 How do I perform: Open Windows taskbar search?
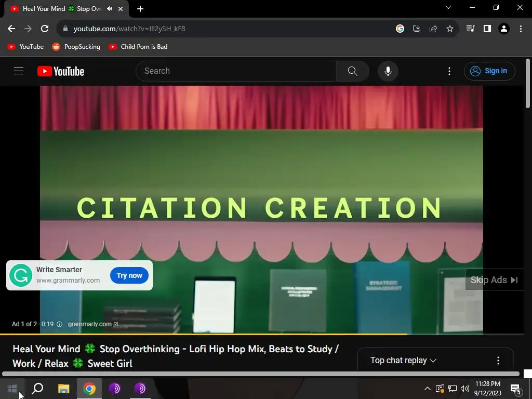pos(37,389)
